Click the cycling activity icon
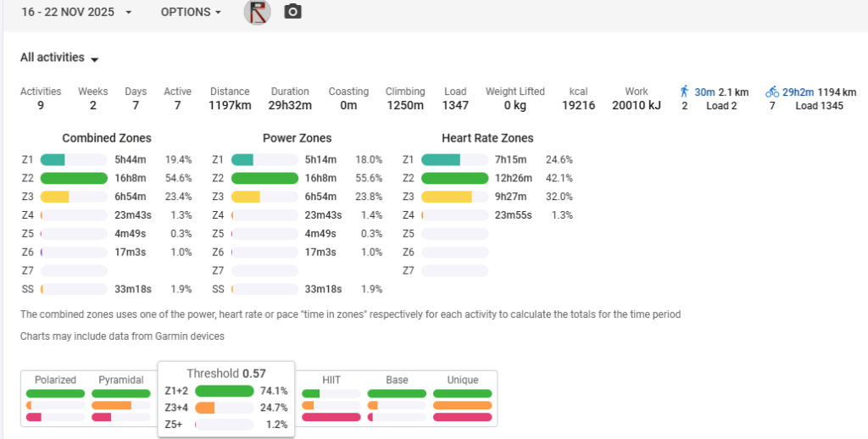 tap(771, 92)
